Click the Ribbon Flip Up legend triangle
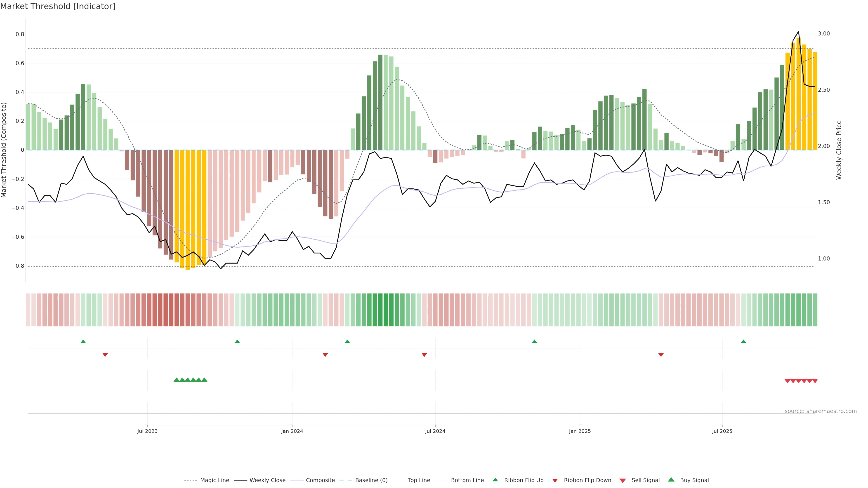Image resolution: width=868 pixels, height=488 pixels. pyautogui.click(x=495, y=480)
